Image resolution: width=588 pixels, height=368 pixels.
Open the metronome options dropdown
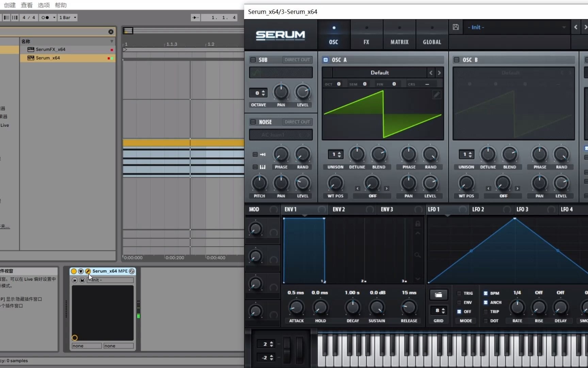tap(54, 17)
